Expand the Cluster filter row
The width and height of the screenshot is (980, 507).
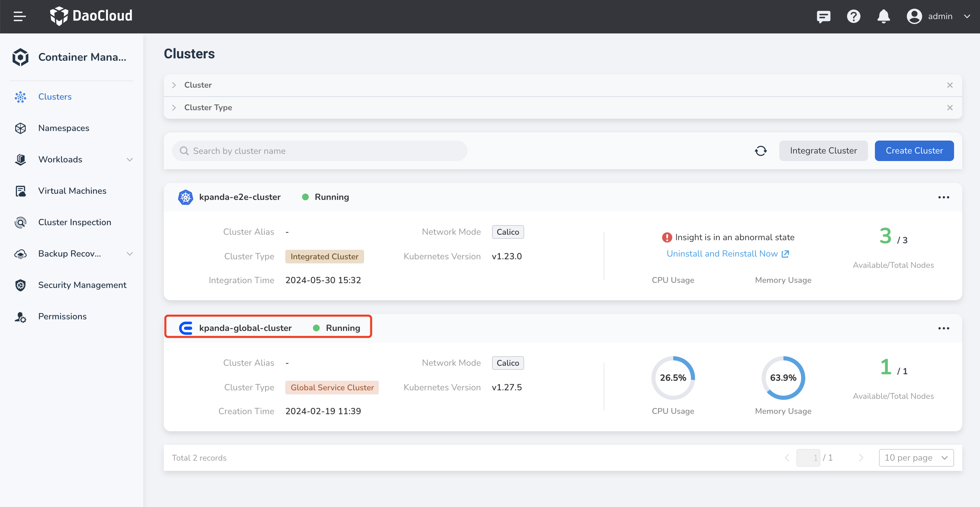[174, 85]
